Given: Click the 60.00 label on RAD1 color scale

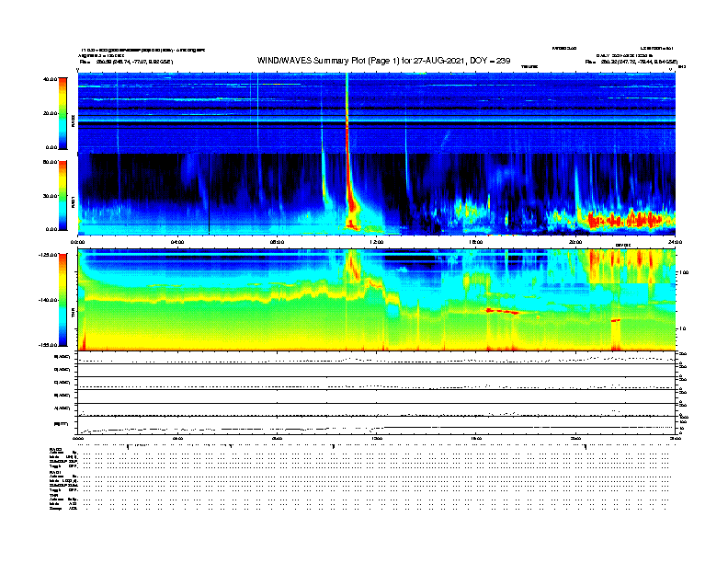Looking at the screenshot, I should coord(50,162).
